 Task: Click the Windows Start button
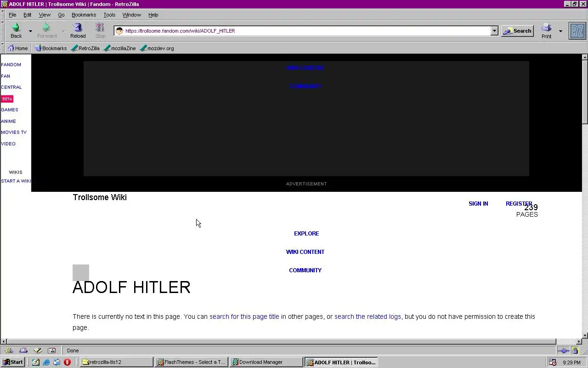pyautogui.click(x=13, y=362)
